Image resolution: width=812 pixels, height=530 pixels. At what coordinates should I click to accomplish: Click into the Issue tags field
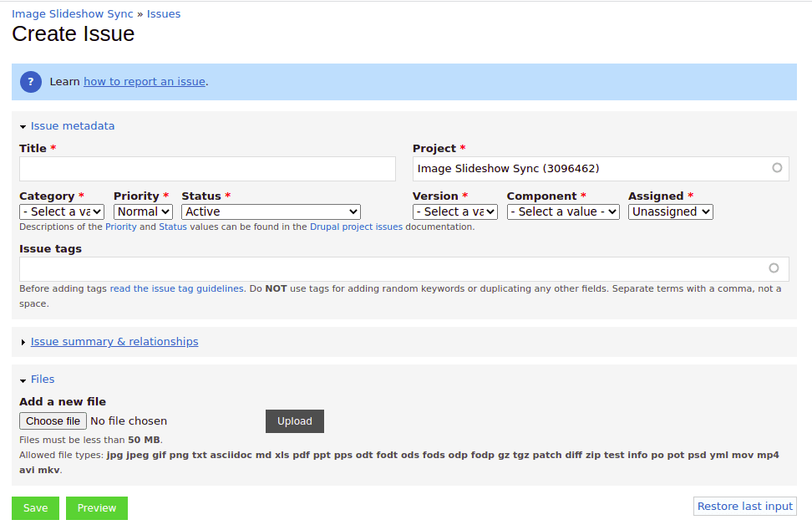[x=404, y=269]
